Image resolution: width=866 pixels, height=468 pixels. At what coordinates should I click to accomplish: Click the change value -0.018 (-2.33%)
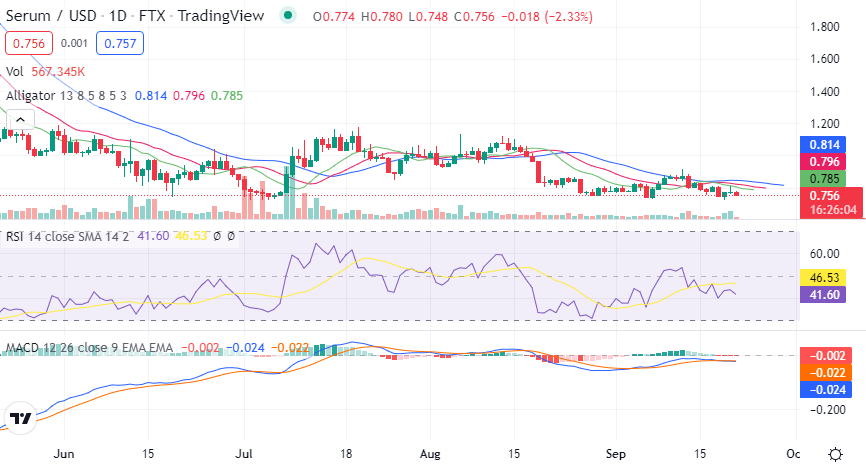click(547, 17)
